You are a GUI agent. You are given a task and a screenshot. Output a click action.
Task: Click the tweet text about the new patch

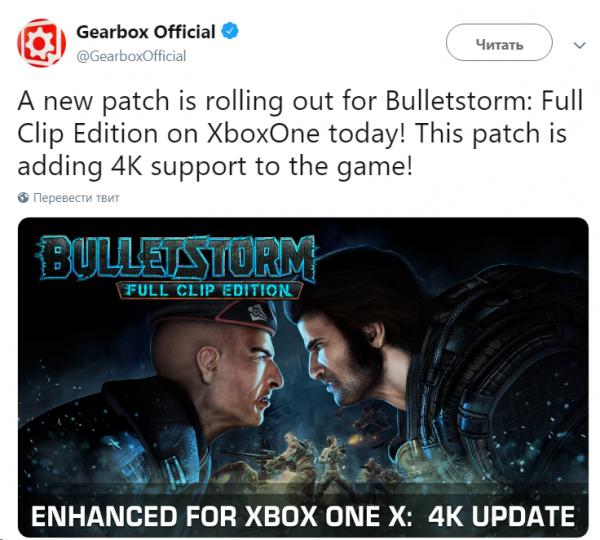coord(300,134)
